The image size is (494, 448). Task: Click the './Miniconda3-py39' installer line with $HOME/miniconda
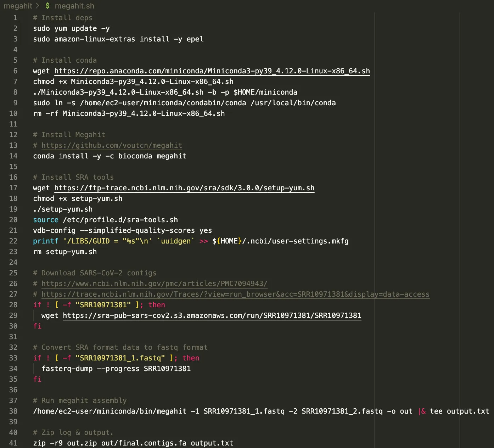tap(165, 92)
